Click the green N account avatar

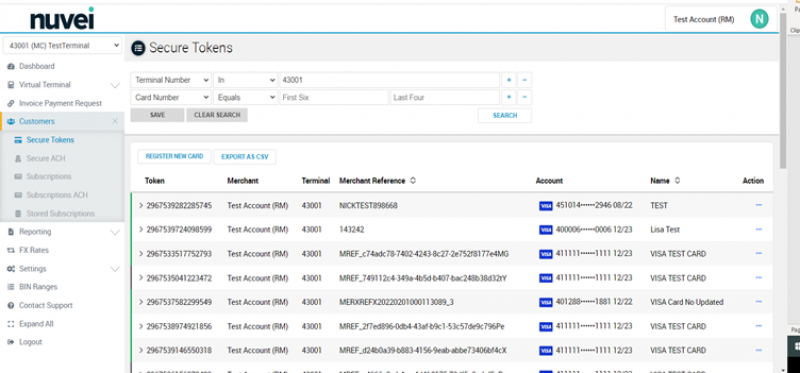[x=759, y=19]
